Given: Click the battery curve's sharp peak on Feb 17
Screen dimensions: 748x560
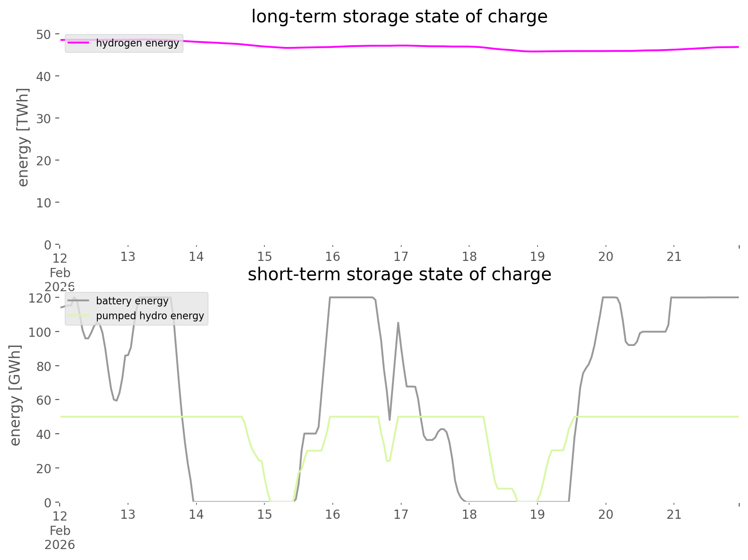Looking at the screenshot, I should [398, 323].
